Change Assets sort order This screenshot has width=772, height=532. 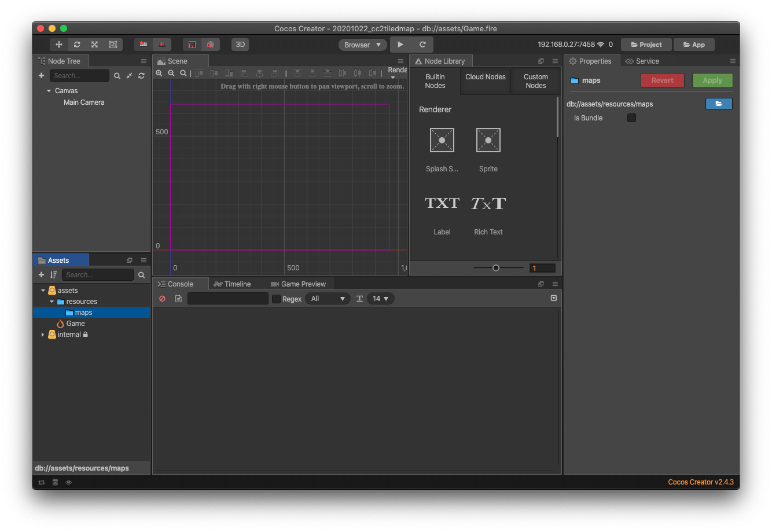(53, 275)
